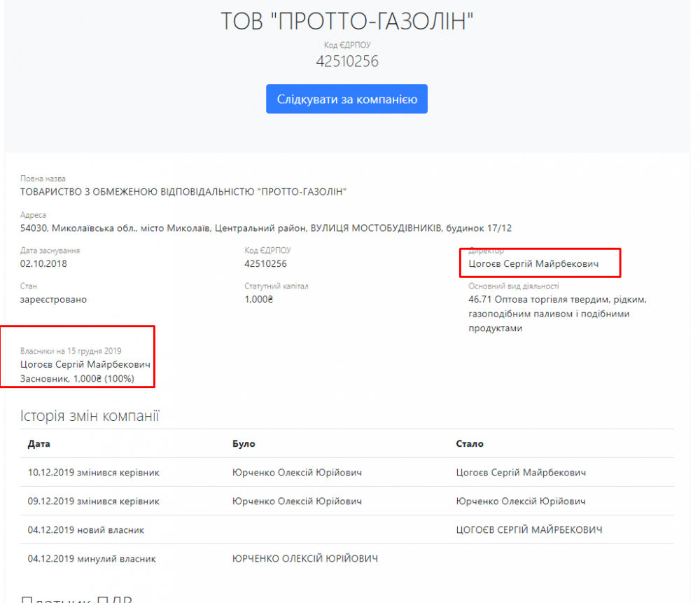Click the ТОВ "ПРОТТО-ГАЗОЛІН" page title

[x=347, y=22]
